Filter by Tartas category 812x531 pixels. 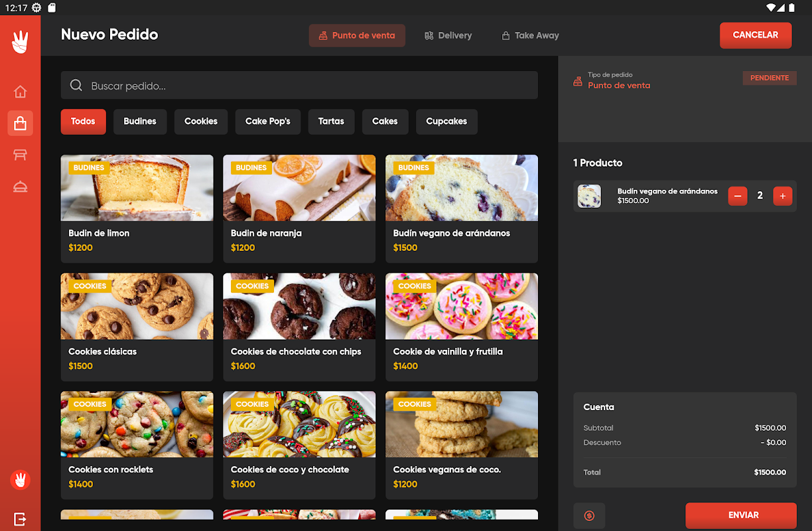pyautogui.click(x=331, y=121)
